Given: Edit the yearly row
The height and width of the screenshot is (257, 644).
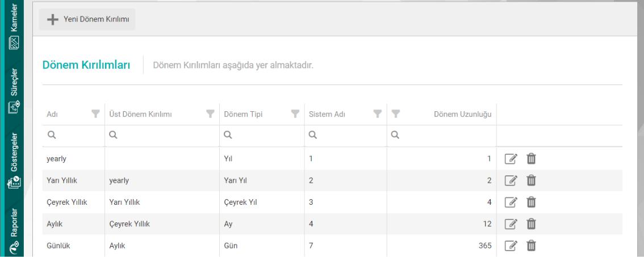Looking at the screenshot, I should point(511,158).
